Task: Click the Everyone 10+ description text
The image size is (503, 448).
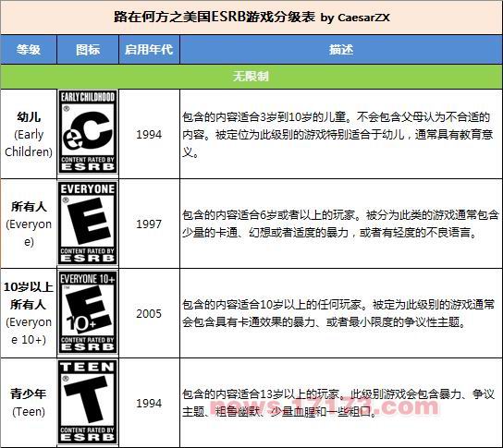Action: coord(338,313)
